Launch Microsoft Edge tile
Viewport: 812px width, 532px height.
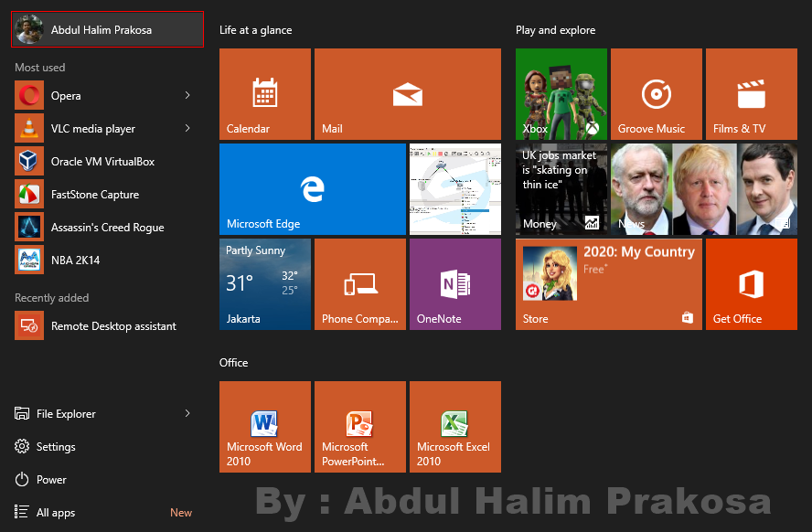[312, 189]
